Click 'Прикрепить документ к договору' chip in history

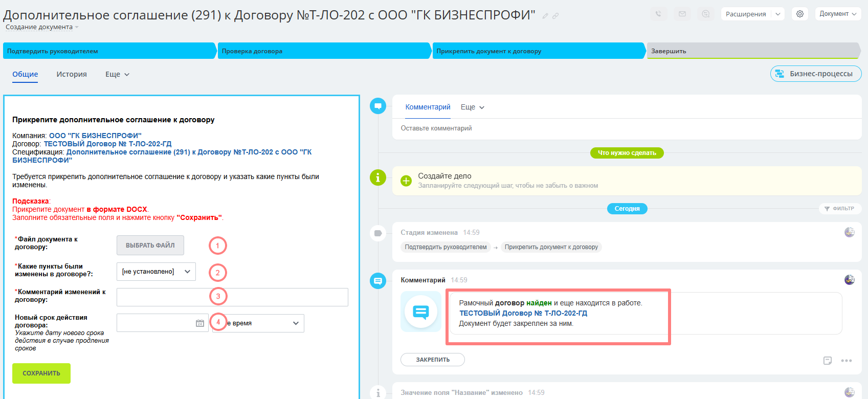point(551,247)
